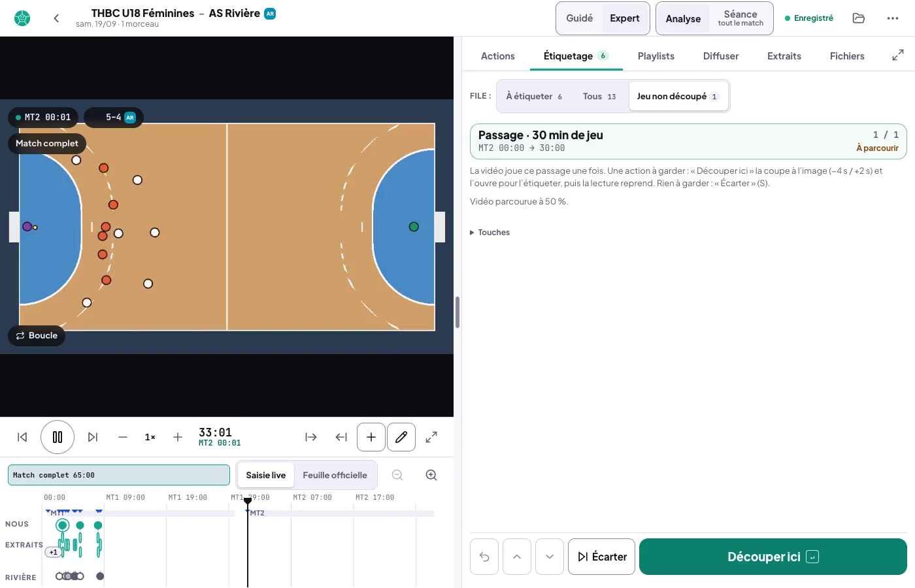Open the Extraits tab
Viewport: 915px width, 588px height.
[x=784, y=56]
